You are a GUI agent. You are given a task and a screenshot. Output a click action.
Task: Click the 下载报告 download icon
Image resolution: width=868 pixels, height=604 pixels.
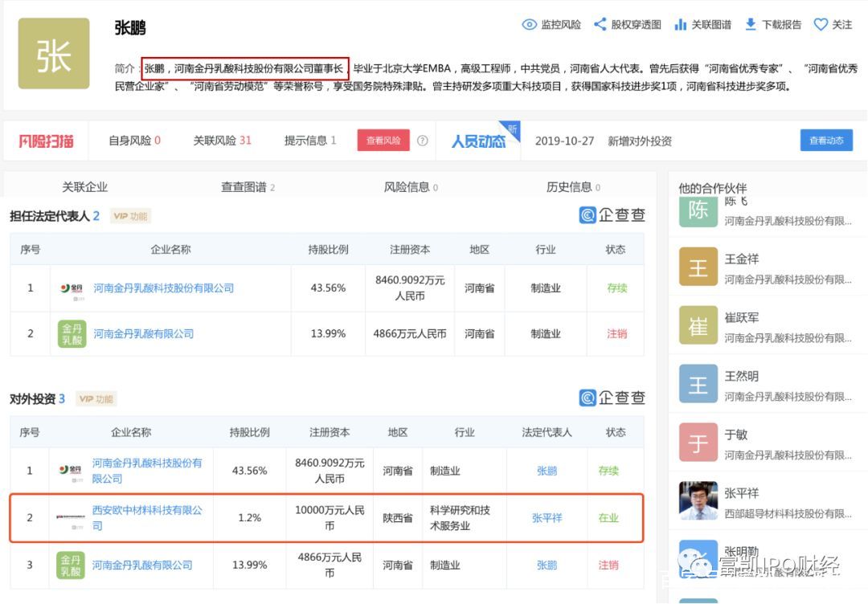tap(751, 24)
